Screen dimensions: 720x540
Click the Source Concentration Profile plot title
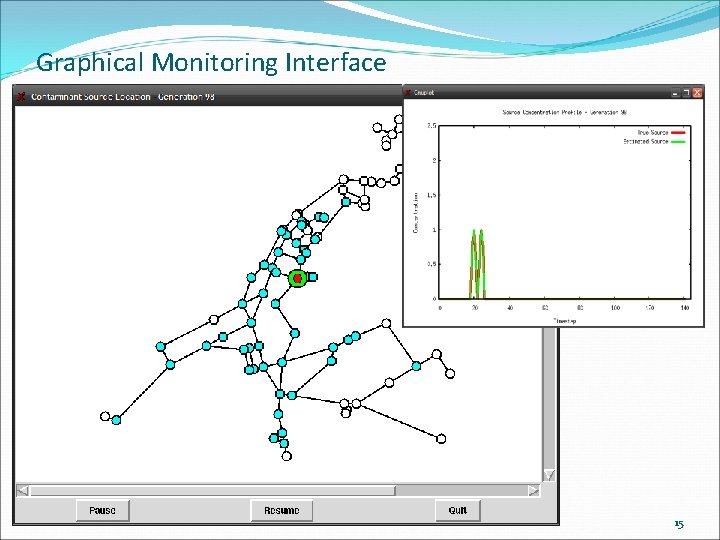564,112
